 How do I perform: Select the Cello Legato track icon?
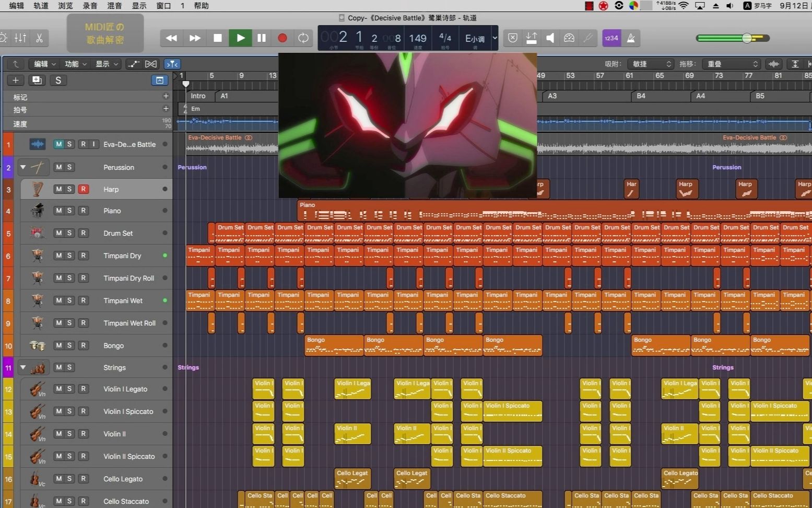click(x=37, y=479)
